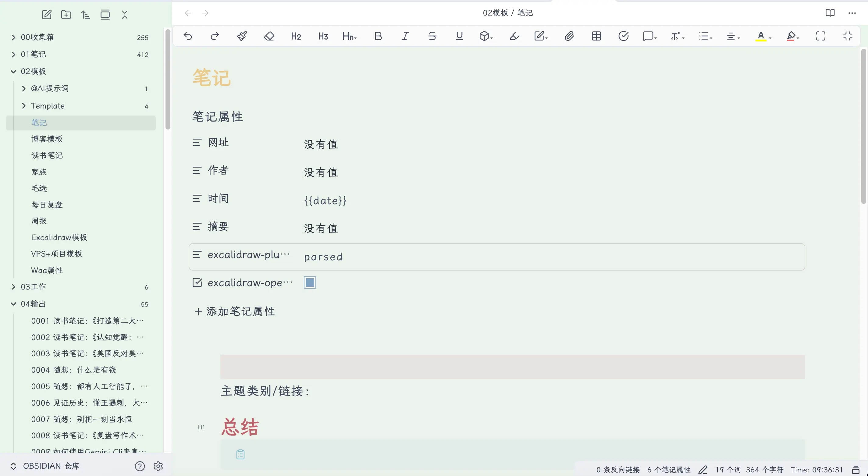Screen dimensions: 868x476
Task: Click the attachment paperclip icon
Action: (569, 36)
